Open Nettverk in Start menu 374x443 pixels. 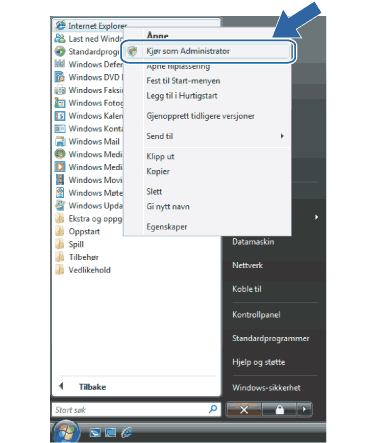[248, 265]
